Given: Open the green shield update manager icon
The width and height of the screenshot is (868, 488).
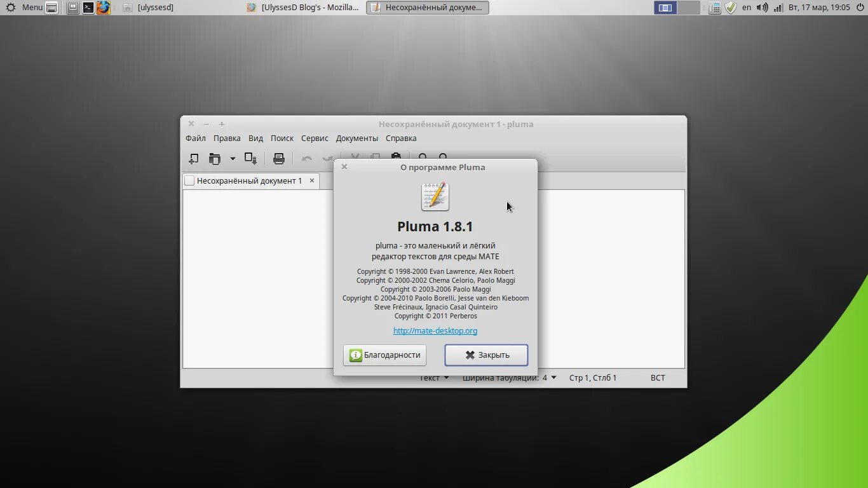Looking at the screenshot, I should 731,8.
